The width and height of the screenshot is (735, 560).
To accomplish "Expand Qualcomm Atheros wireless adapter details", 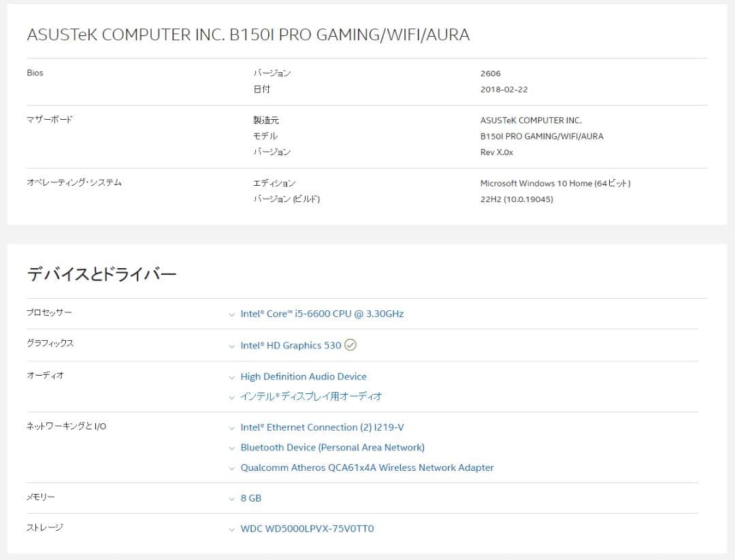I will pyautogui.click(x=231, y=467).
